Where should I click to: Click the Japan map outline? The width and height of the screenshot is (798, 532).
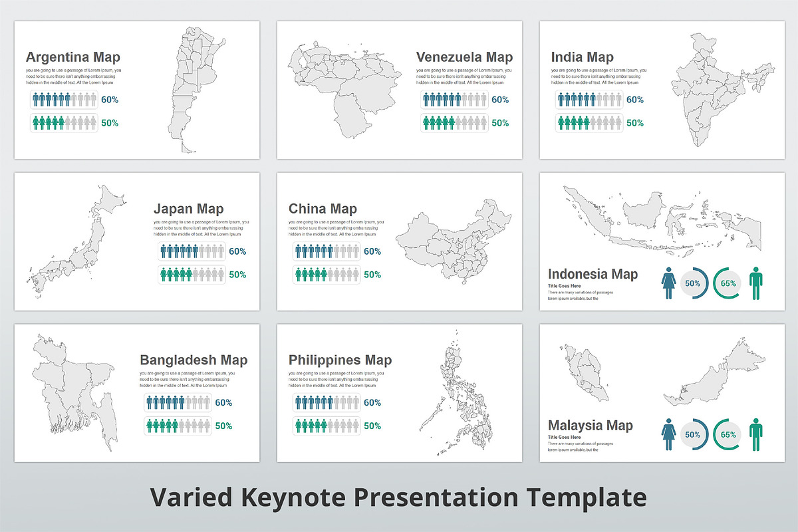(78, 241)
